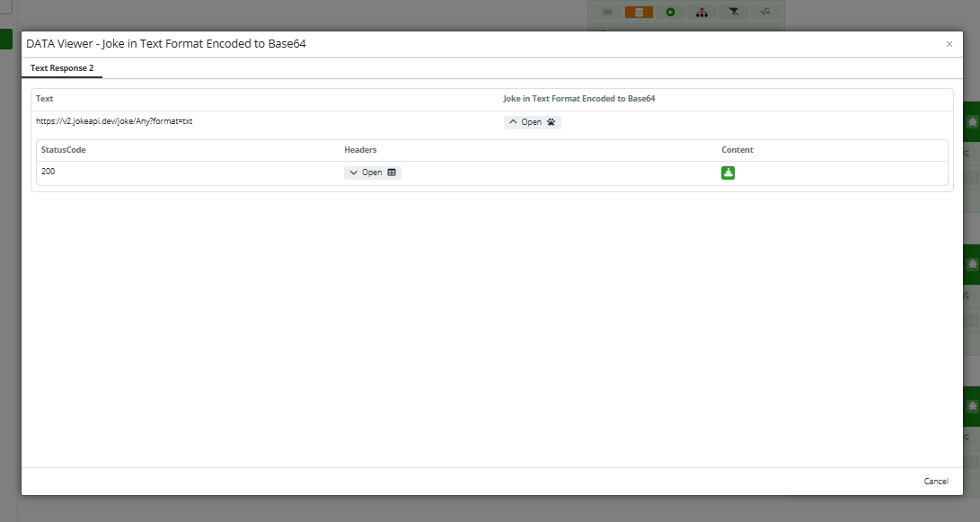Click the green play run icon

click(x=670, y=12)
